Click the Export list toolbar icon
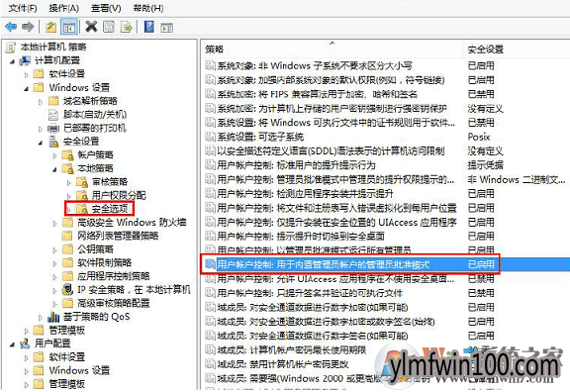This screenshot has height=392, width=570. (x=126, y=27)
